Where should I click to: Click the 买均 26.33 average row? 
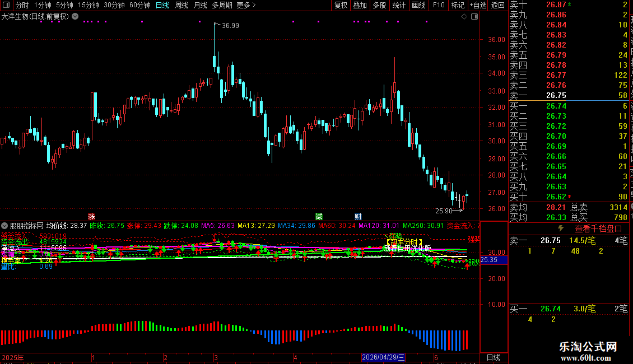[538, 217]
